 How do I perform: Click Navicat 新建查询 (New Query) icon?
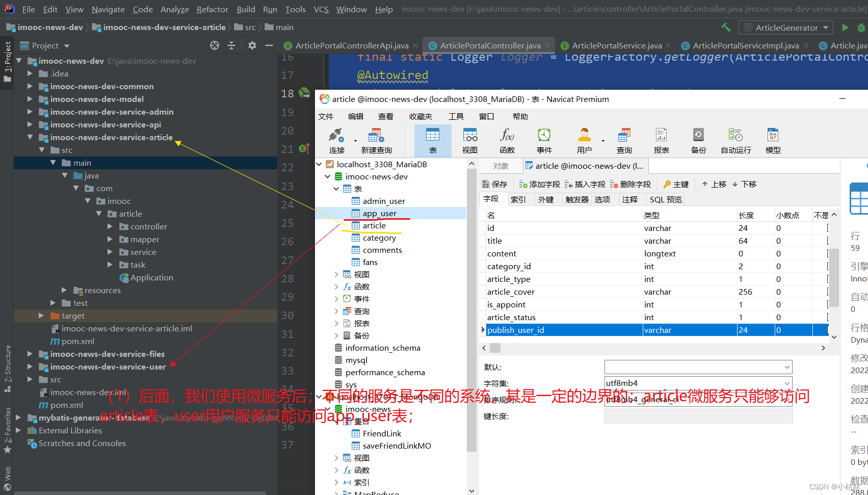[x=376, y=141]
